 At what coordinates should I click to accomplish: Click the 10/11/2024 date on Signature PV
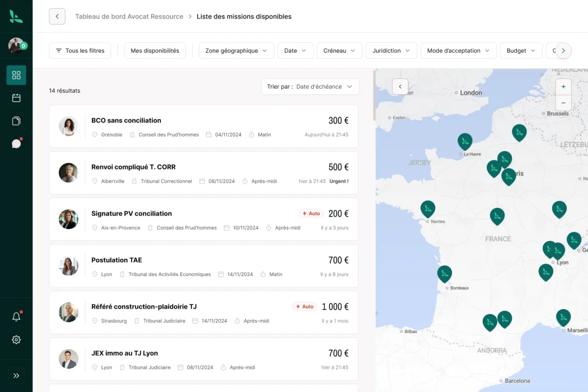[246, 227]
